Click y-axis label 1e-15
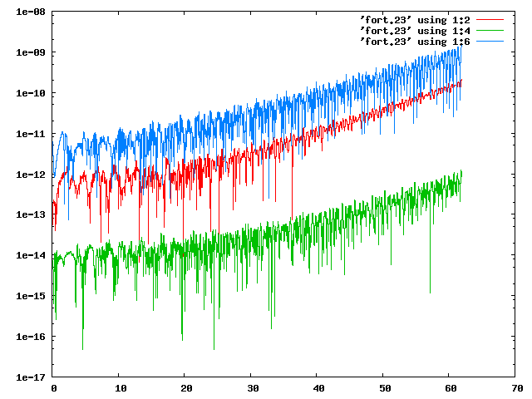This screenshot has height=399, width=532. coord(31,296)
